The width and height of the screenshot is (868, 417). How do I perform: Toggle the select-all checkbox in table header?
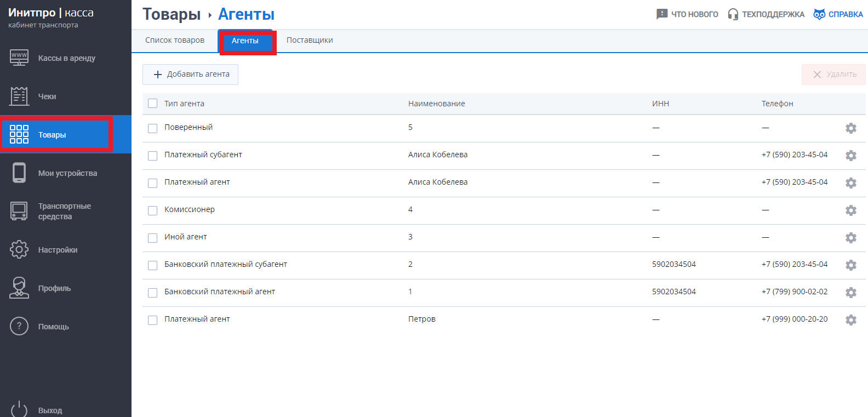click(x=153, y=104)
